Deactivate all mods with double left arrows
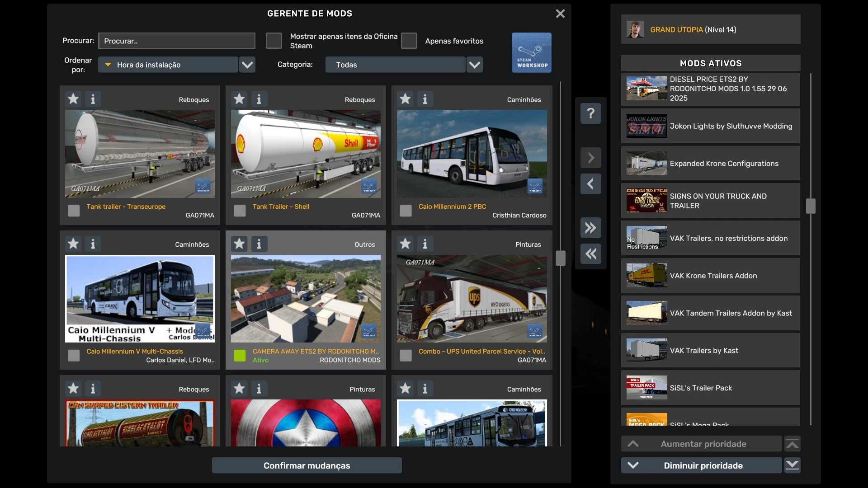The width and height of the screenshot is (868, 488). pos(590,254)
